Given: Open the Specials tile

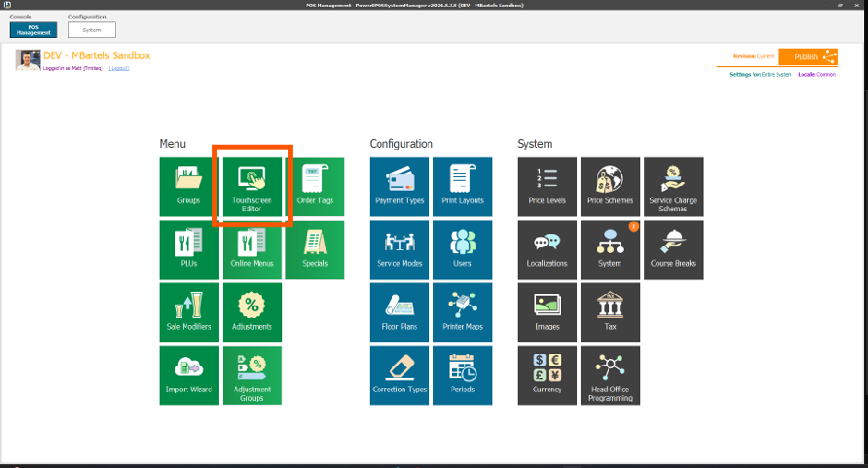Looking at the screenshot, I should pos(315,249).
